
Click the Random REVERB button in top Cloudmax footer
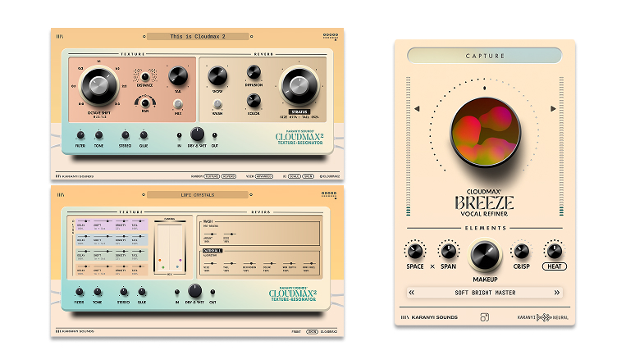point(228,176)
